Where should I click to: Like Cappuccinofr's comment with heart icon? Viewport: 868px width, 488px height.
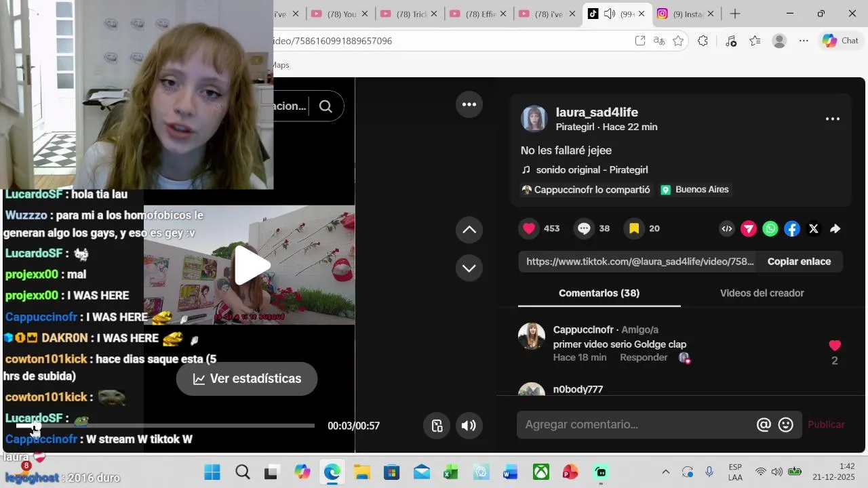coord(835,346)
